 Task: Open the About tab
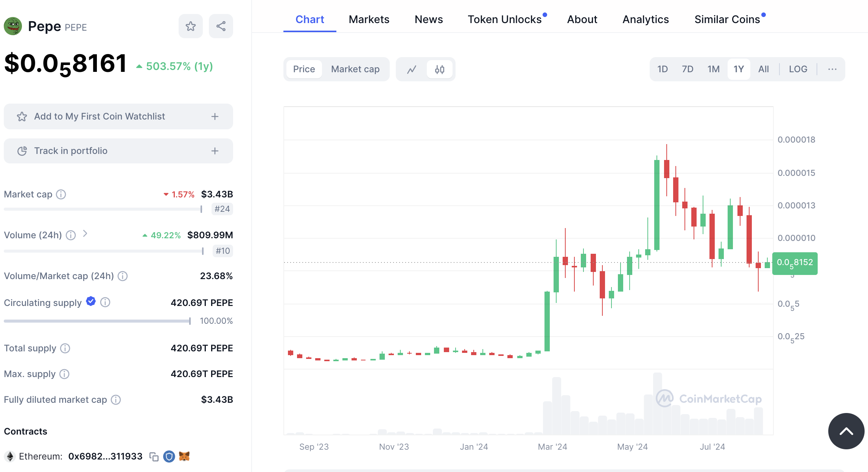pyautogui.click(x=582, y=19)
